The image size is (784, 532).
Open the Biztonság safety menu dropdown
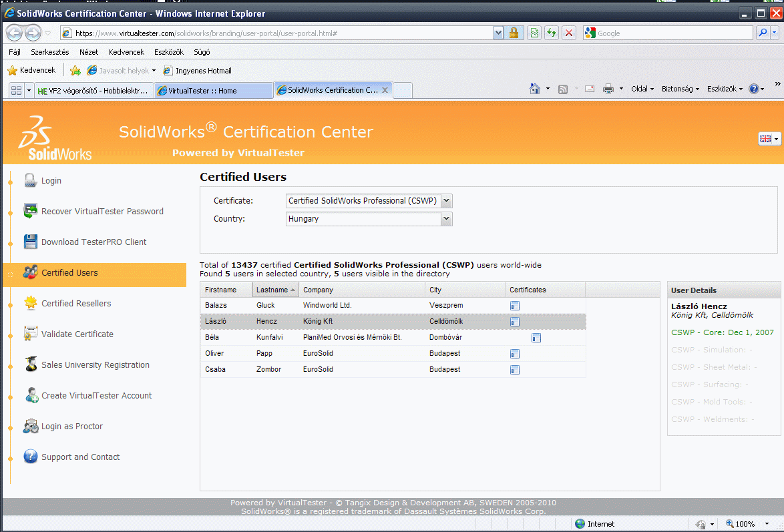tap(680, 89)
